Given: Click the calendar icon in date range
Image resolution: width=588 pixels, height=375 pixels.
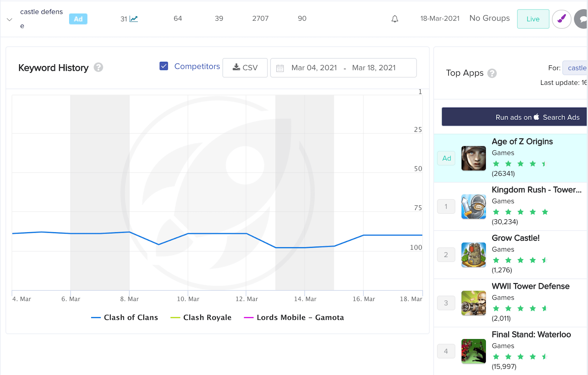Looking at the screenshot, I should pos(280,68).
